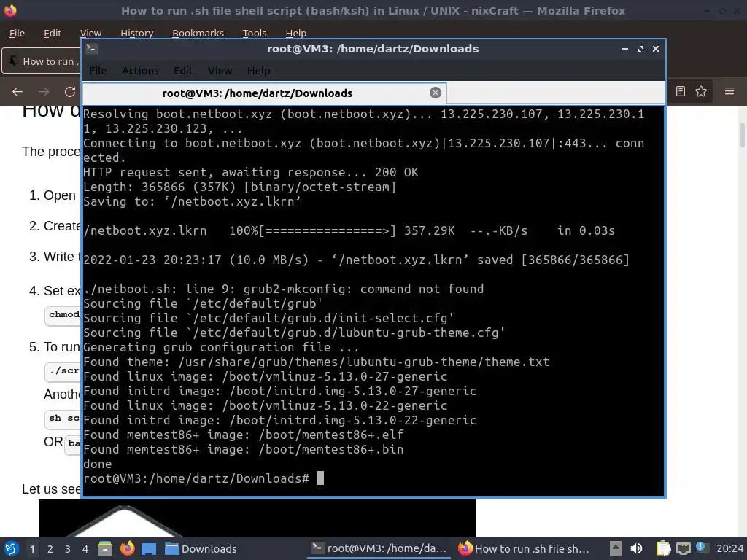Click show desktop icon in panel

coord(149,548)
